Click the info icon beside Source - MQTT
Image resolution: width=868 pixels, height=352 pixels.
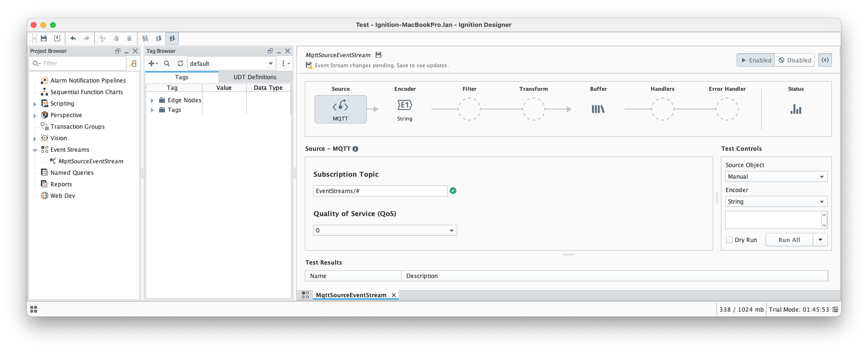355,149
